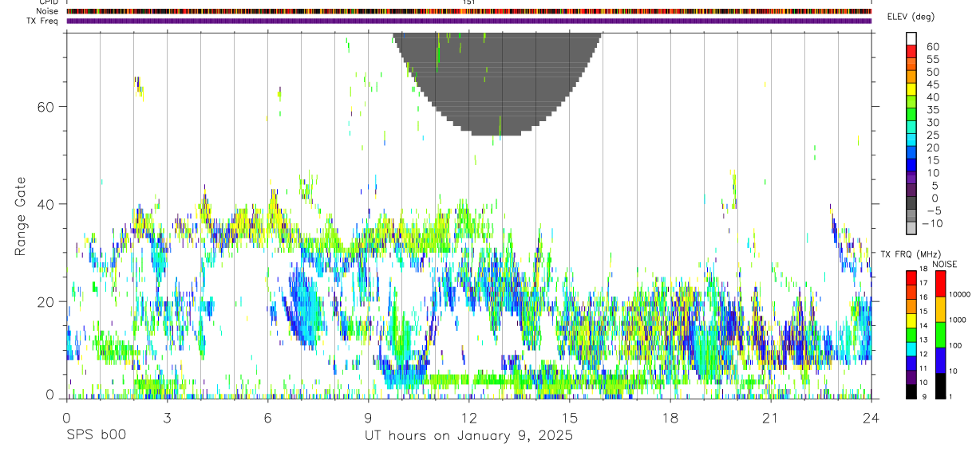
Task: Click the '−10' label on ELEV colorbar
Action: tap(931, 223)
